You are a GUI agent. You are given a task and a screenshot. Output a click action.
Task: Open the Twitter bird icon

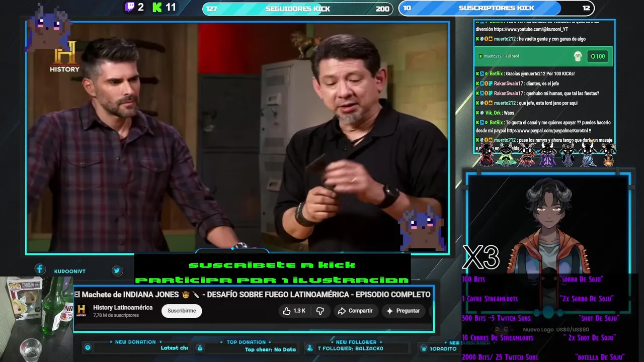117,270
